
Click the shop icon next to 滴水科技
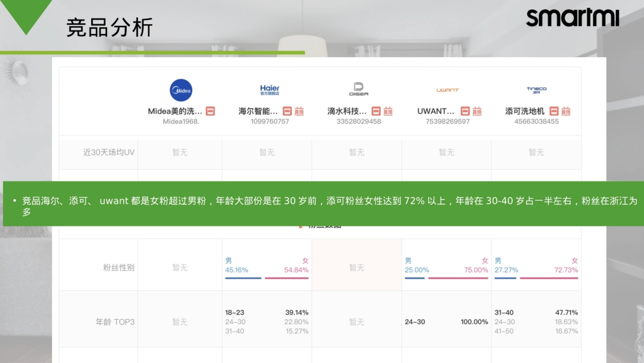pyautogui.click(x=376, y=111)
